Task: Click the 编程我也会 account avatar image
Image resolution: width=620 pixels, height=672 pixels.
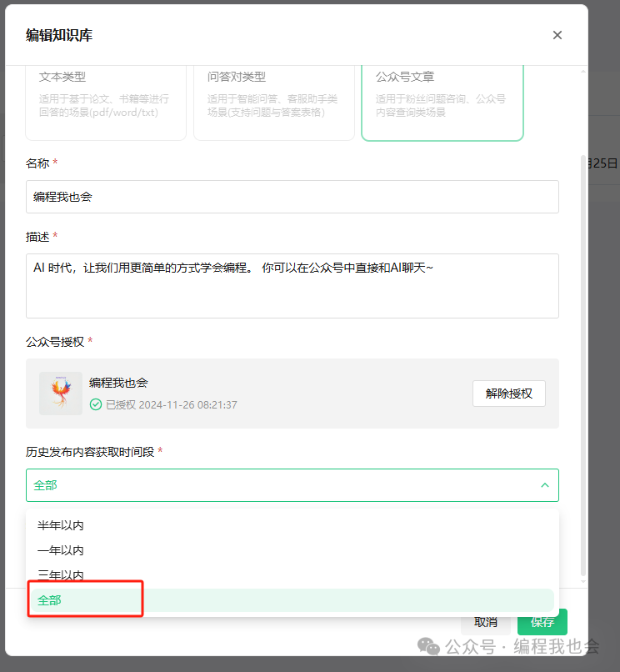Action: tap(61, 394)
